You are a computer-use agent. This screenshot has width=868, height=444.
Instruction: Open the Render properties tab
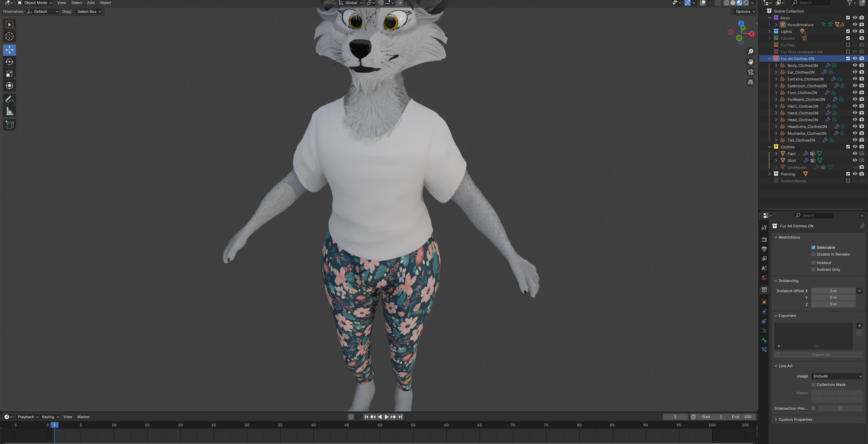tap(764, 240)
